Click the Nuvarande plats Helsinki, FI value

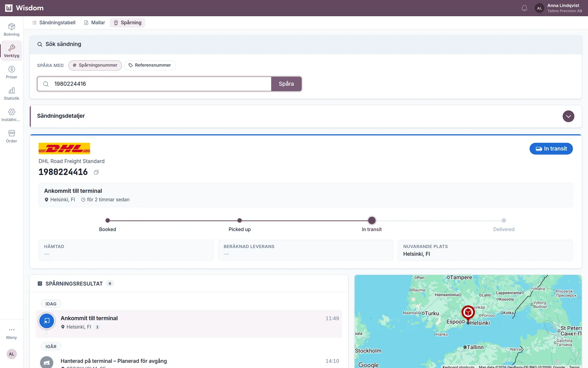[416, 254]
